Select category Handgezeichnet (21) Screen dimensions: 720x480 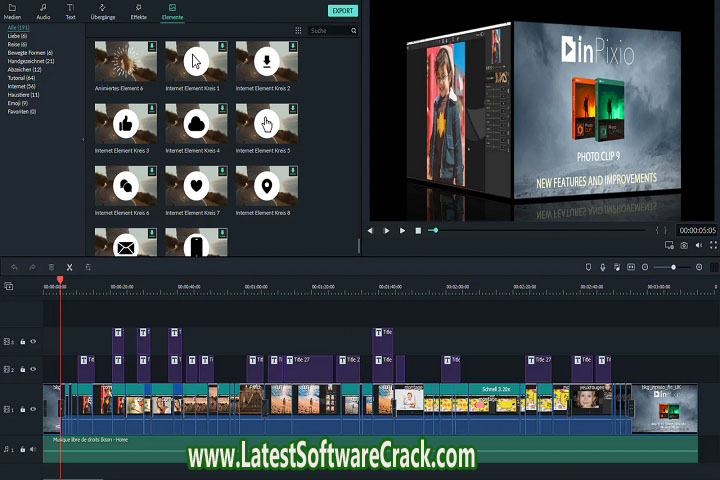pos(31,61)
